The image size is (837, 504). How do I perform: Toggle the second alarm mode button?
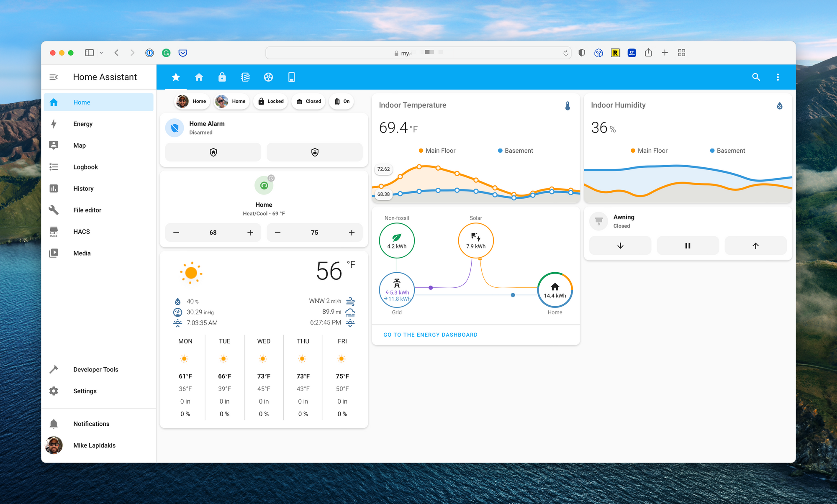click(x=315, y=152)
